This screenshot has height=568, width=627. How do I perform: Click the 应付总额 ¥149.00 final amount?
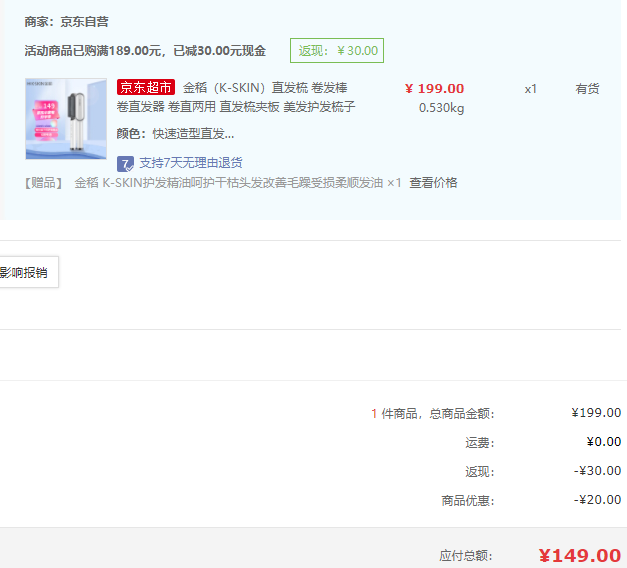tap(579, 556)
